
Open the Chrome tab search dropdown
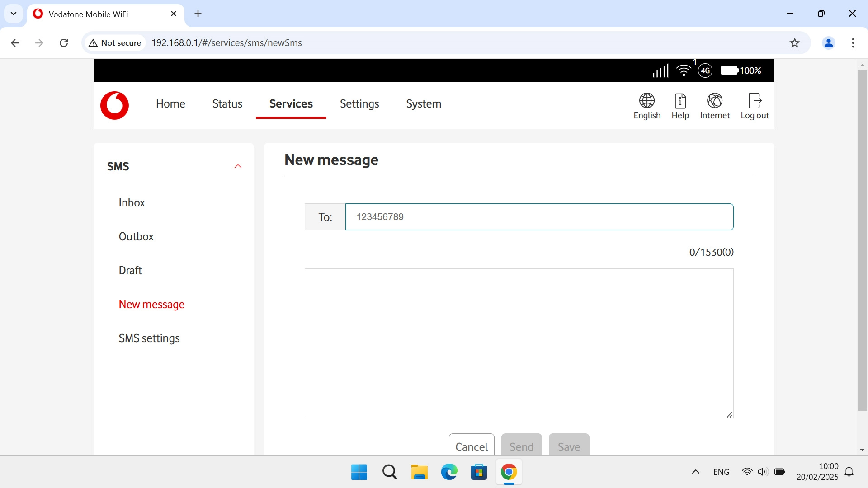pyautogui.click(x=14, y=14)
